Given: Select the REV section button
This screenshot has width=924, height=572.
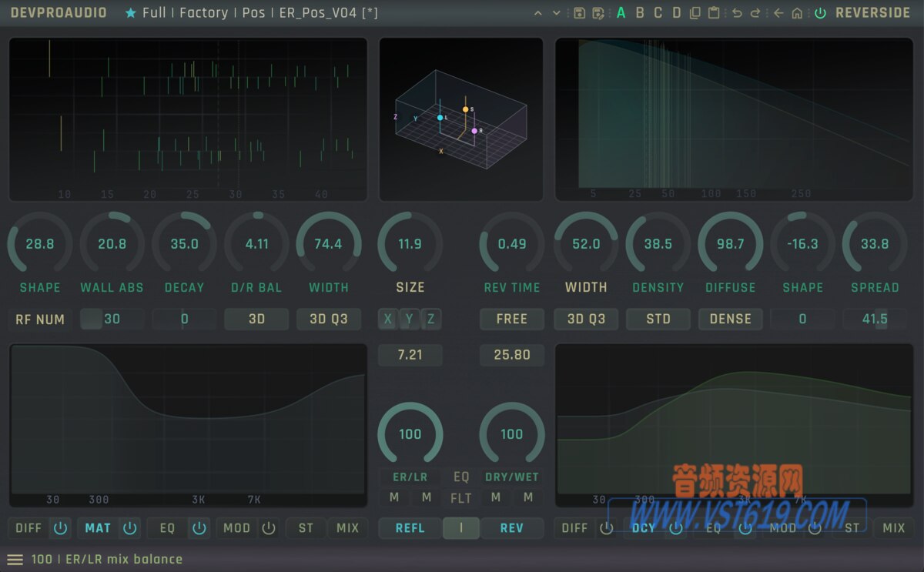Looking at the screenshot, I should point(512,528).
